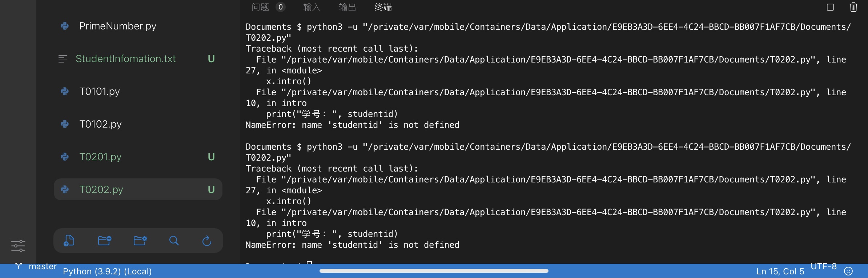
Task: Open an existing folder via folder-gear icon
Action: pyautogui.click(x=140, y=241)
